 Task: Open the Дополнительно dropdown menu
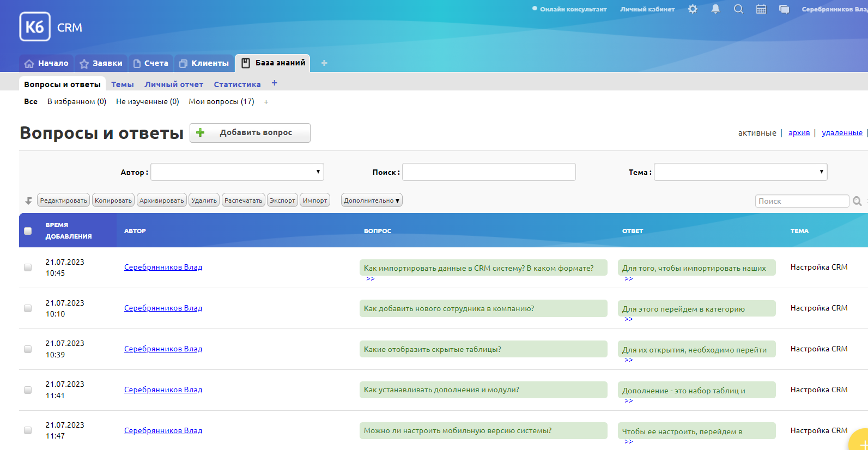click(372, 200)
